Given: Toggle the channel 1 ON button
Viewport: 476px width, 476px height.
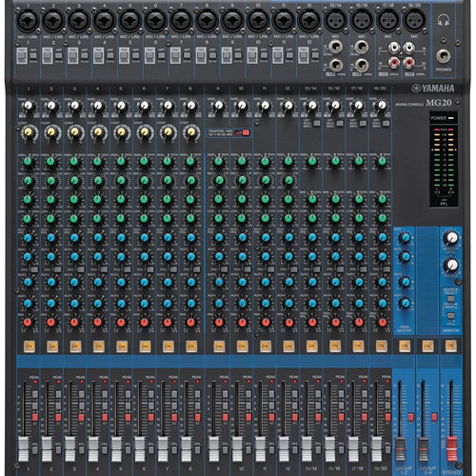Looking at the screenshot, I should coord(30,347).
